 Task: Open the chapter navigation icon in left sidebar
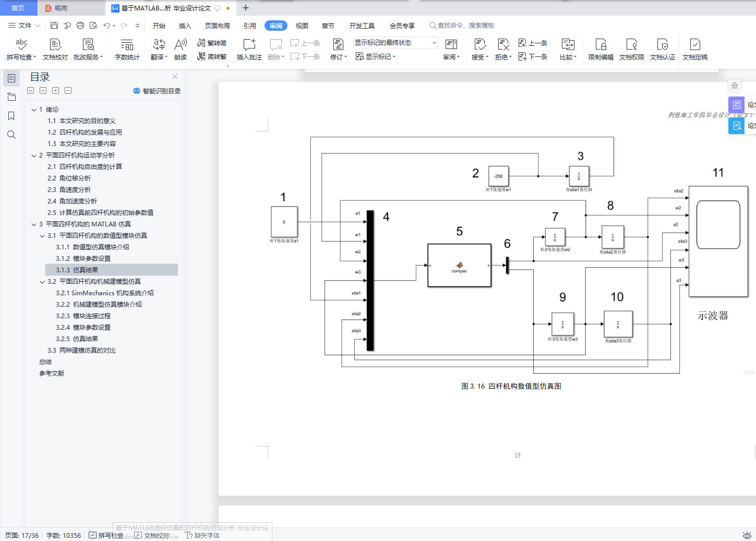[x=11, y=97]
